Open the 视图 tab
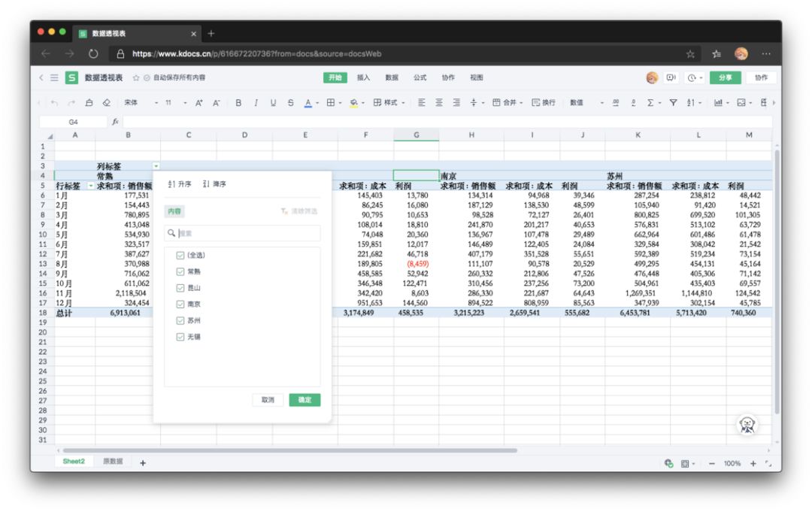812x512 pixels. coord(477,77)
